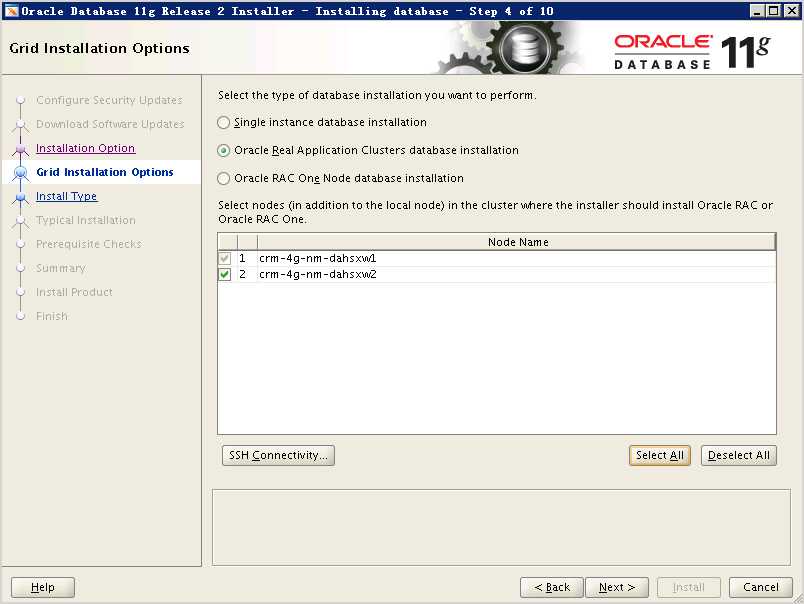Screen dimensions: 804x604
Task: Click the Select All button
Action: pyautogui.click(x=659, y=455)
